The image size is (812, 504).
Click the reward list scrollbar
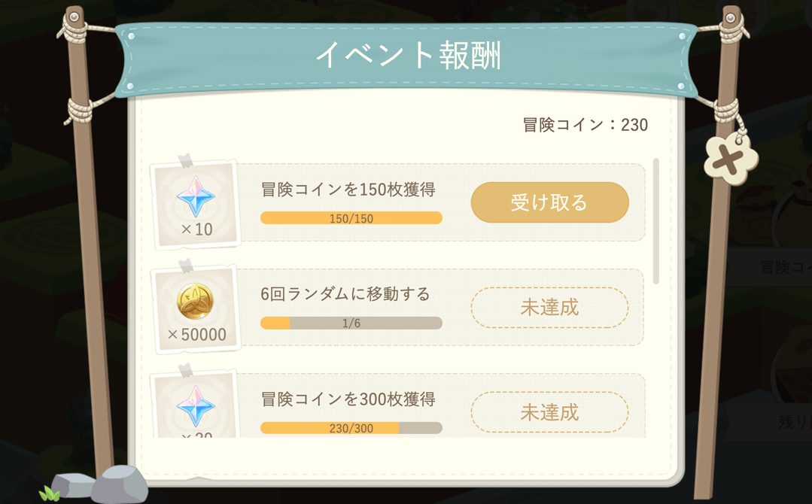(x=656, y=220)
